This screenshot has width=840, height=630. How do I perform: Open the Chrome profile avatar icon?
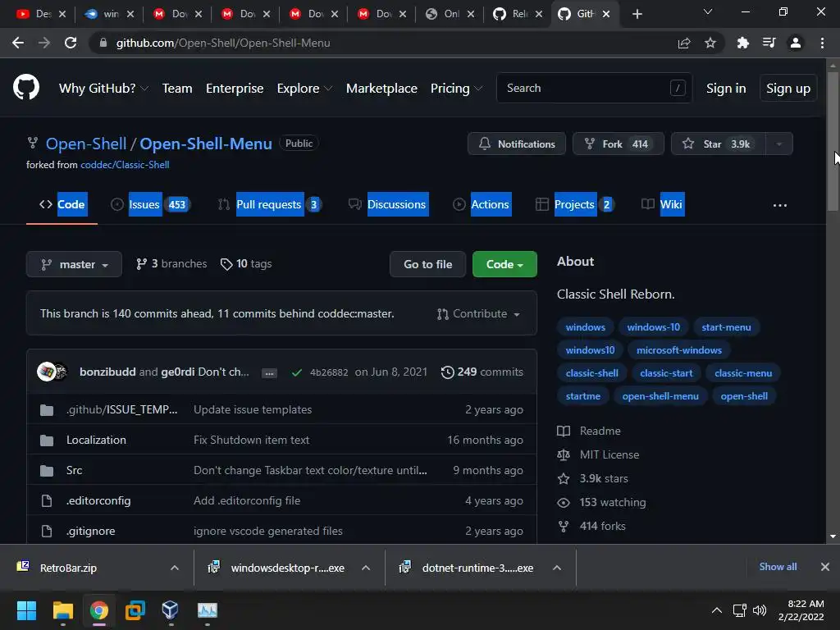pos(796,43)
